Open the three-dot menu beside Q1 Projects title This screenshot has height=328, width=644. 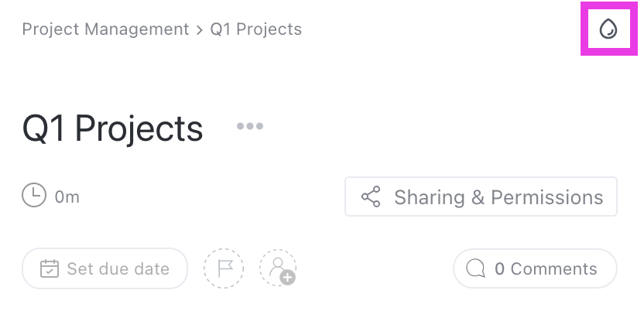[250, 126]
